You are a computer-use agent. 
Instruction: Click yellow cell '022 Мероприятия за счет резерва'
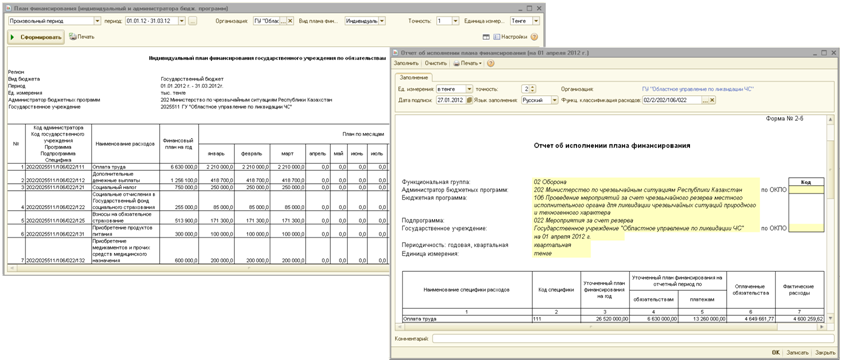[x=646, y=220]
